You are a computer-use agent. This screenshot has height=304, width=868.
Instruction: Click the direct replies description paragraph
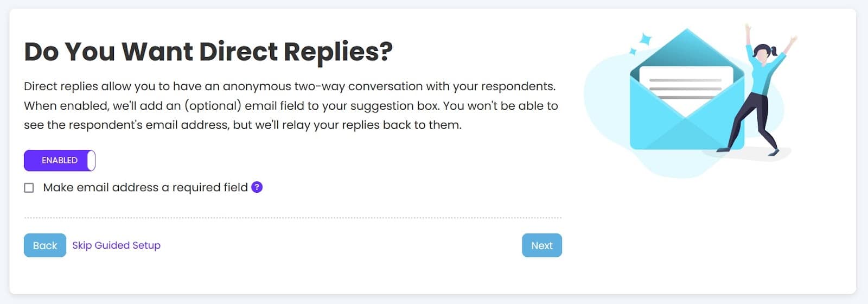[290, 106]
